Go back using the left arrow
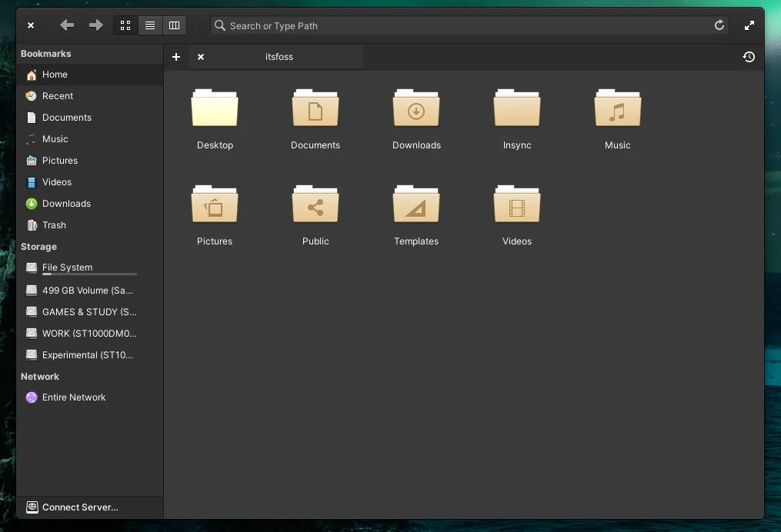The height and width of the screenshot is (532, 781). (x=67, y=25)
